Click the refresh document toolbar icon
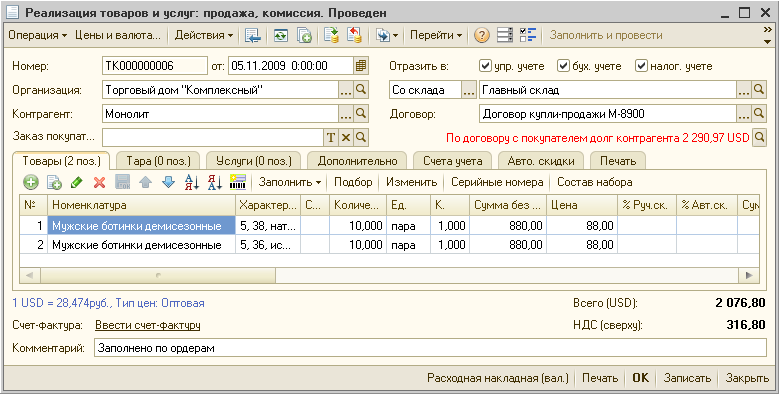 [x=281, y=35]
